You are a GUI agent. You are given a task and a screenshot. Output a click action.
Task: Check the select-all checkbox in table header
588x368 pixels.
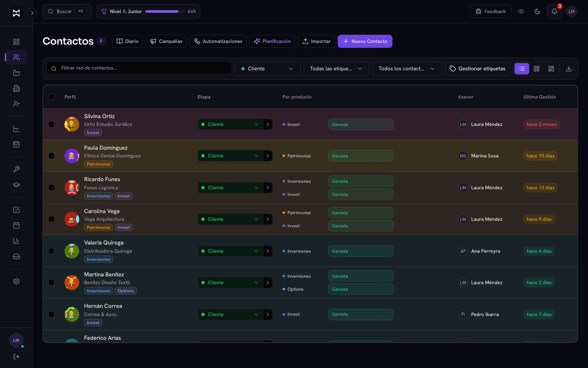click(x=51, y=97)
